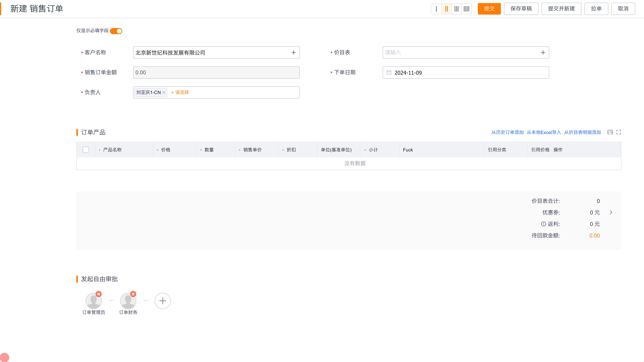The image size is (644, 362).
Task: Open the keyboard entry icon beside fullscreen
Action: (x=610, y=132)
